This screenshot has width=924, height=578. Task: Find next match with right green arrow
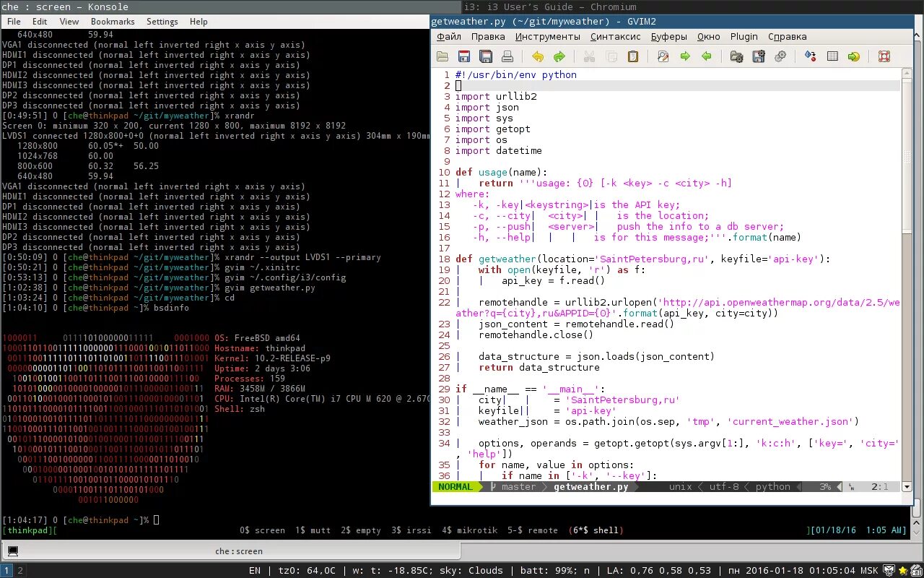pyautogui.click(x=685, y=56)
